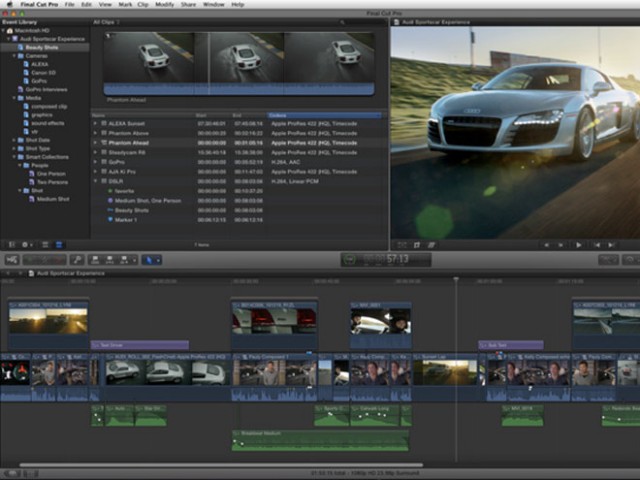
Task: Collapse the Smart Collections folder
Action: 14,157
